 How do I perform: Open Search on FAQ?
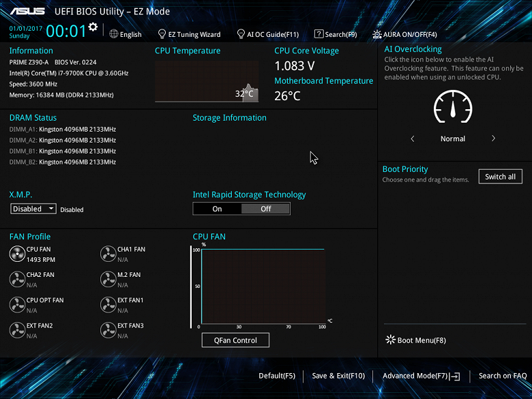(x=503, y=376)
